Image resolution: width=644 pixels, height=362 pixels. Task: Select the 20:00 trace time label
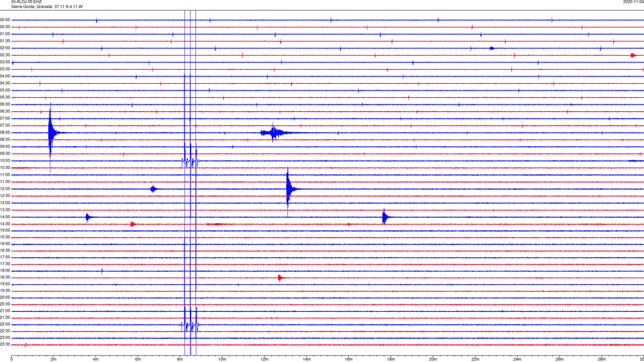pyautogui.click(x=5, y=298)
